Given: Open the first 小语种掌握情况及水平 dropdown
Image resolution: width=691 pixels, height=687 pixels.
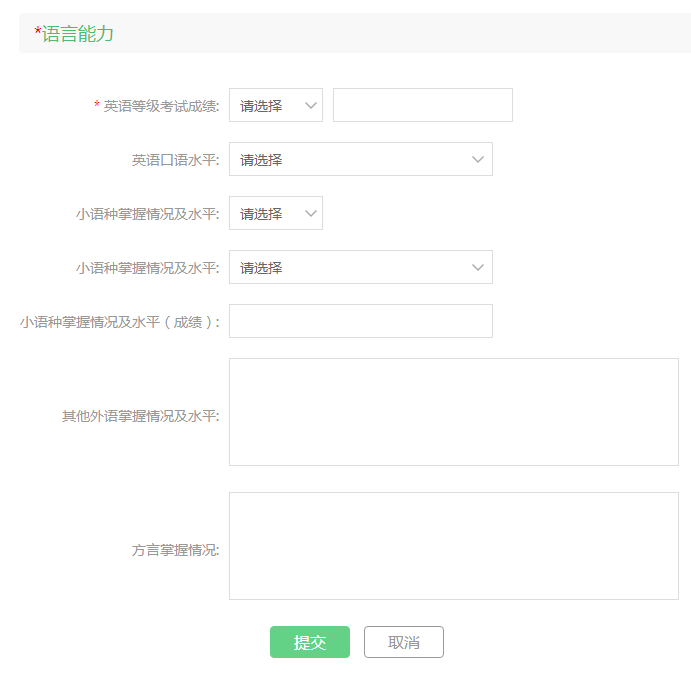Looking at the screenshot, I should pyautogui.click(x=276, y=213).
